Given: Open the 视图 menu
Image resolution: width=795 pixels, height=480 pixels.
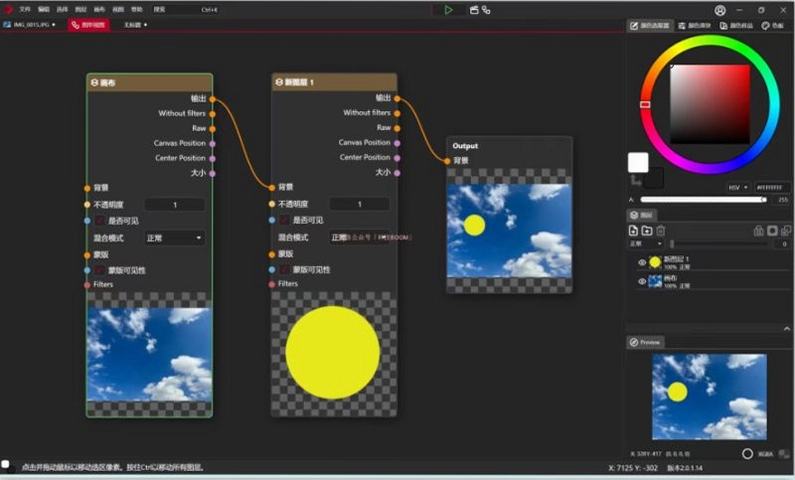Looking at the screenshot, I should (x=118, y=10).
